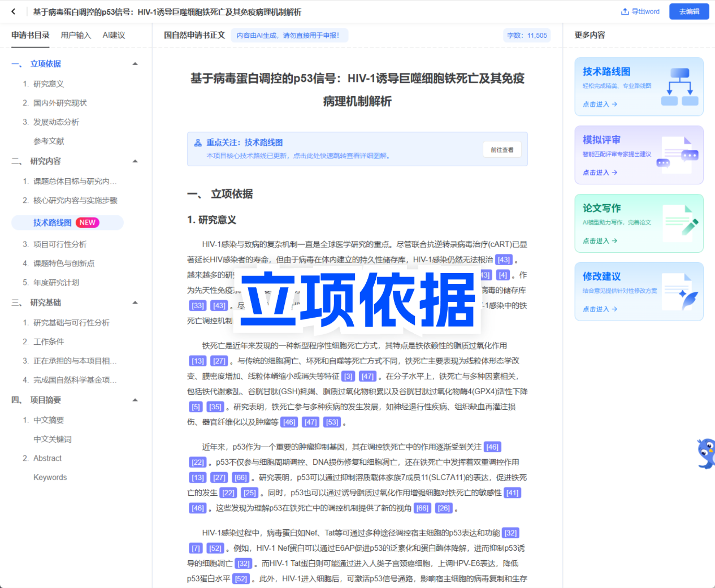This screenshot has height=588, width=715.
Task: Click the 修改建议 feather document icon
Action: (x=680, y=291)
